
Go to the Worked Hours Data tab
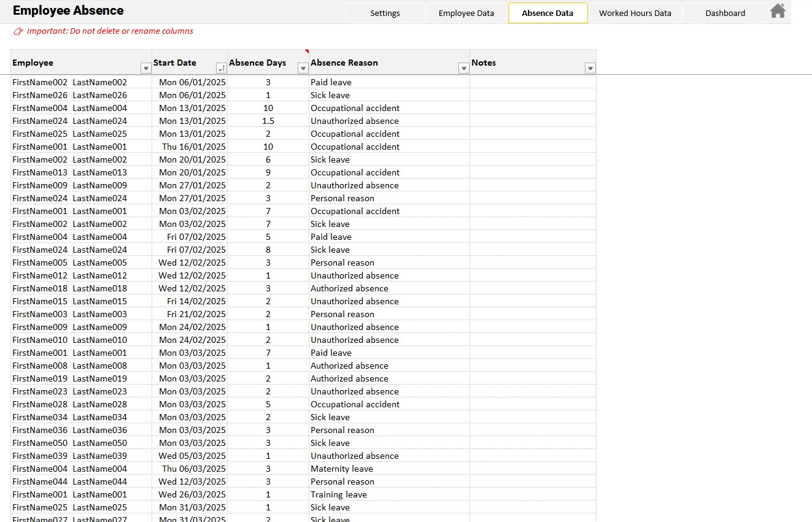click(x=635, y=13)
